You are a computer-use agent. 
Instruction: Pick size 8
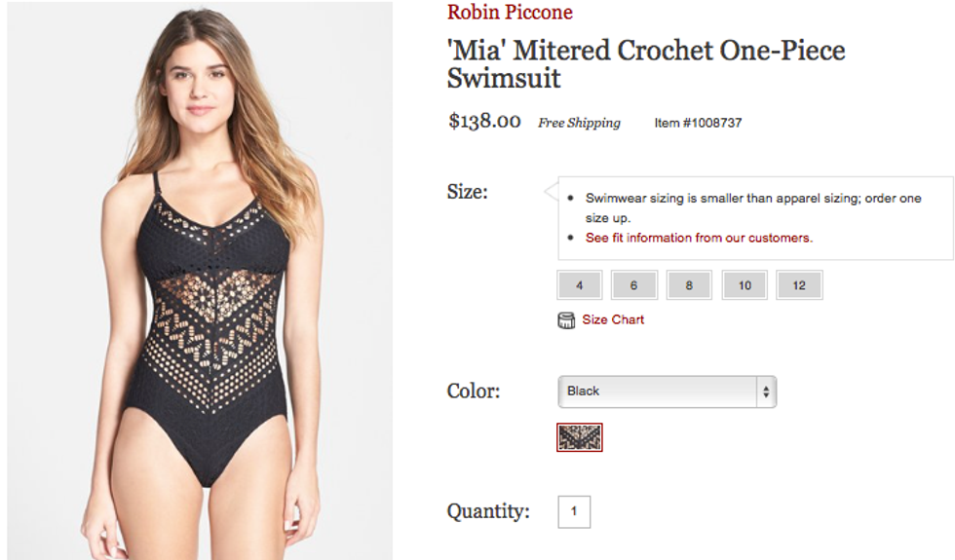click(689, 285)
